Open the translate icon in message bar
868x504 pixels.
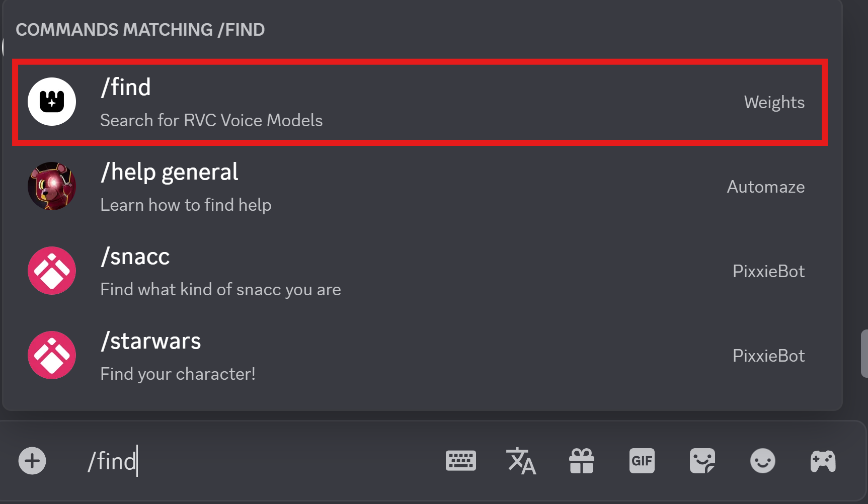[521, 461]
